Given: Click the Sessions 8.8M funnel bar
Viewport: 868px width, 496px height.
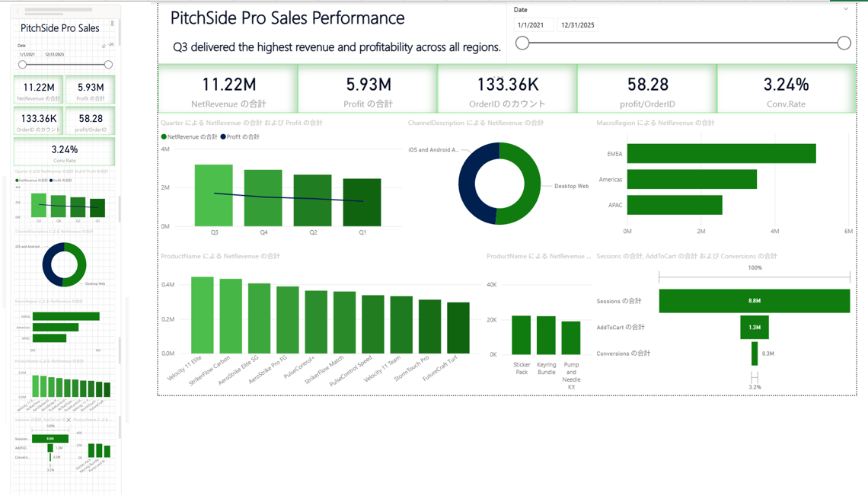Looking at the screenshot, I should coord(754,301).
